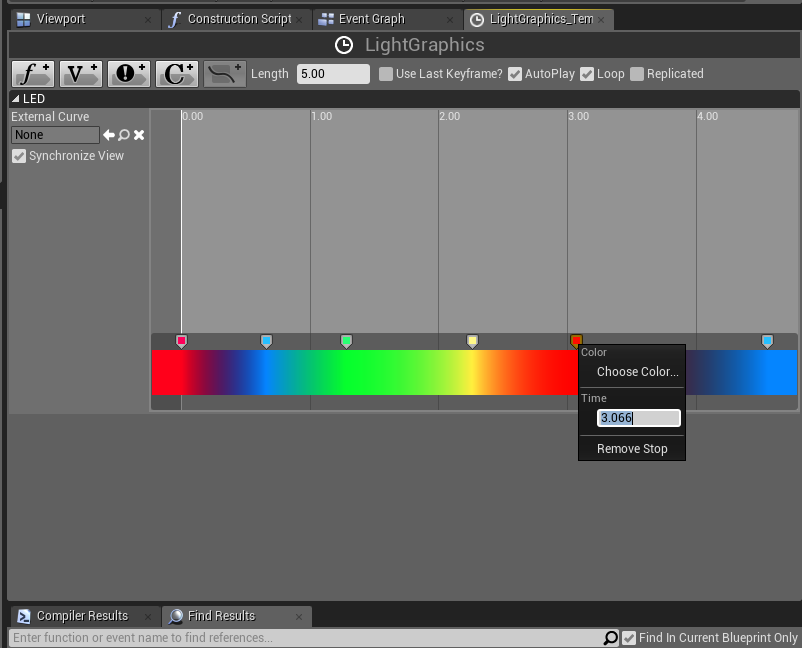802x648 pixels.
Task: Browse to External Curve with magnifier icon
Action: [124, 135]
